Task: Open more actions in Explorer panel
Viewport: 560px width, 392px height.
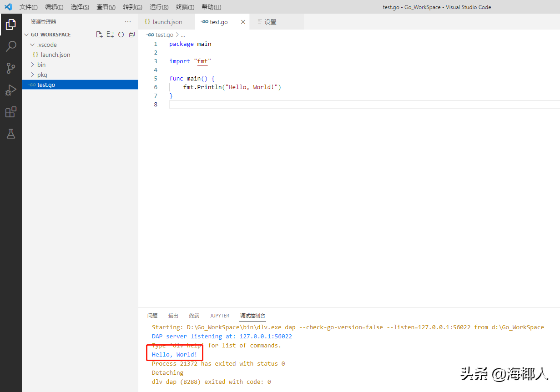Action: click(127, 21)
